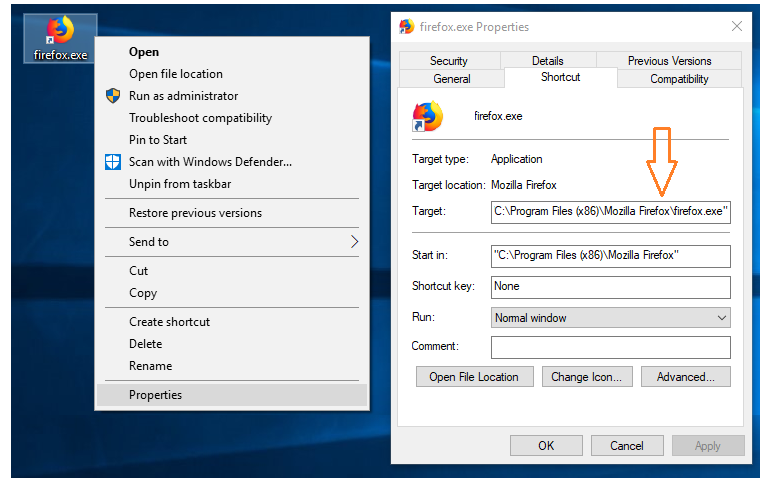This screenshot has height=484, width=764.
Task: Switch to the Details tab
Action: 548,60
